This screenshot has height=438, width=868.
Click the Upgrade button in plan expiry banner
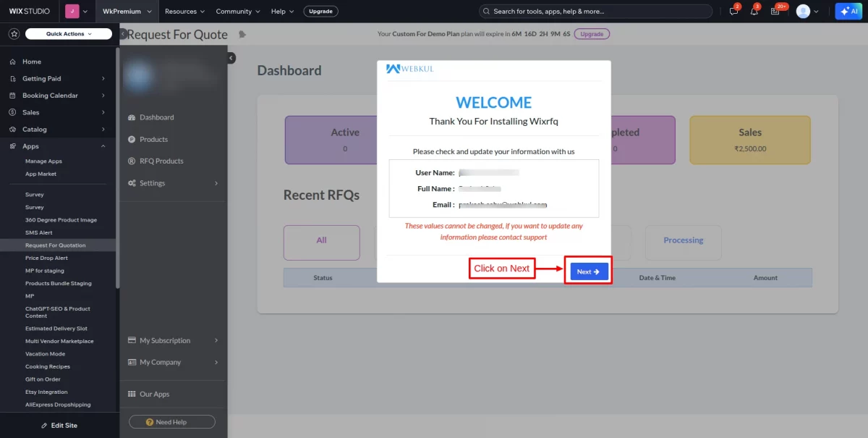(x=592, y=34)
